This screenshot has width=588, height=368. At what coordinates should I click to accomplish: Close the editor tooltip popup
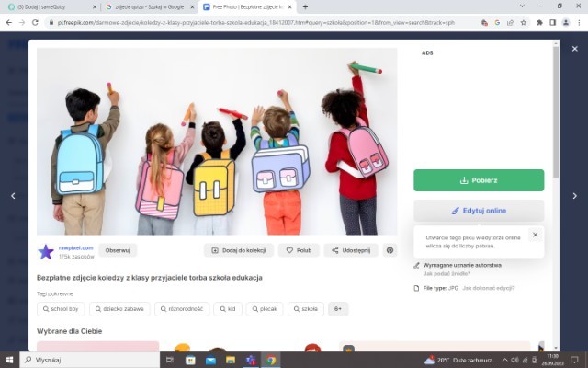pyautogui.click(x=535, y=235)
